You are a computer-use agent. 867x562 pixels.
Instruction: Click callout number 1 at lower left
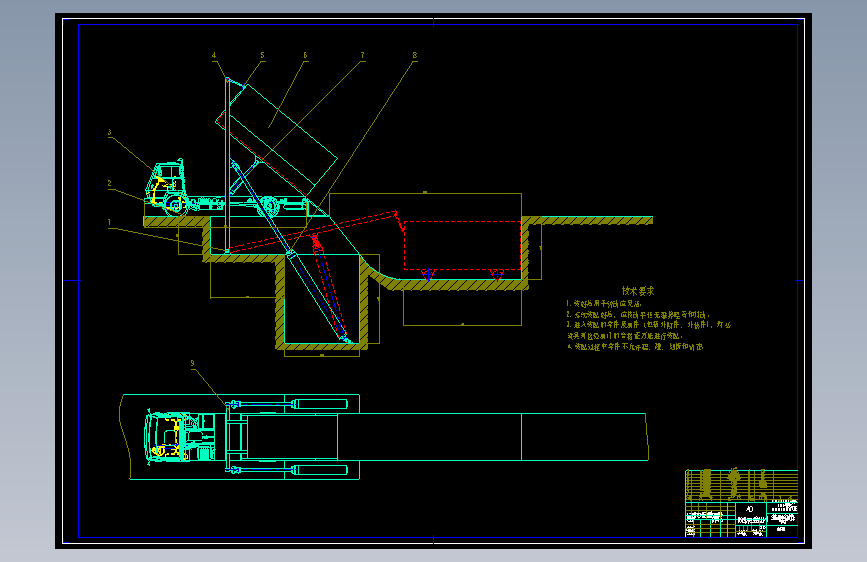[109, 222]
